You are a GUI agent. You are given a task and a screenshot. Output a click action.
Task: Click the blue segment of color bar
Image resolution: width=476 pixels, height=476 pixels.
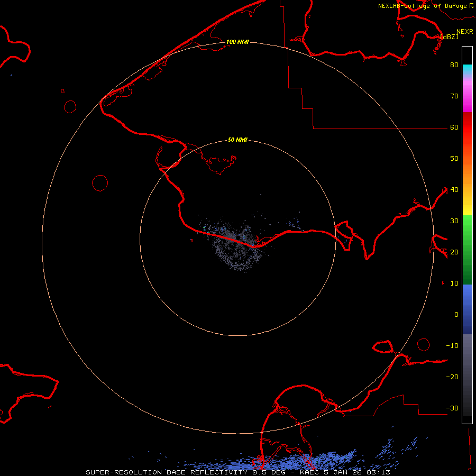point(467,309)
